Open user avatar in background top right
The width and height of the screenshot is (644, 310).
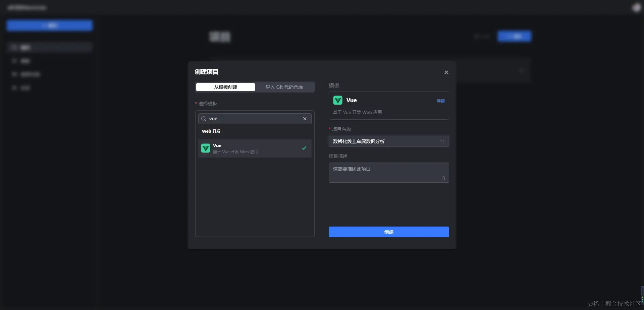coord(636,7)
